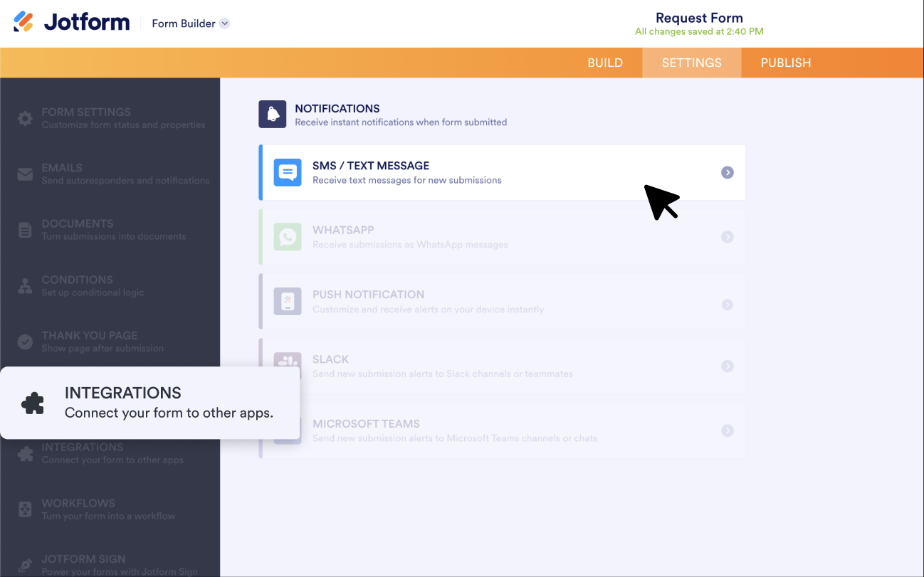Select the Microsoft Teams notification title
The image size is (924, 577).
[366, 424]
